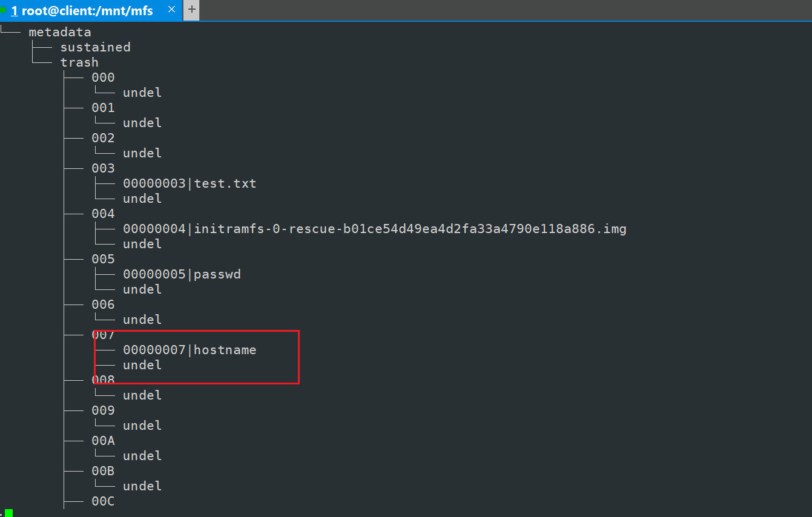Close the root@client:/mnt/mfs tab
Screen dimensions: 812x517
(x=171, y=10)
